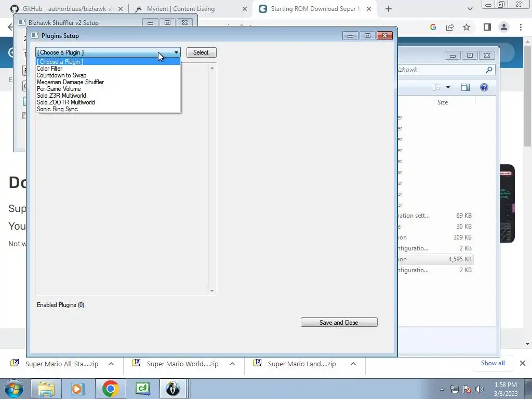Choose Sonic Ring Sync plugin
This screenshot has width=532, height=399.
108,109
